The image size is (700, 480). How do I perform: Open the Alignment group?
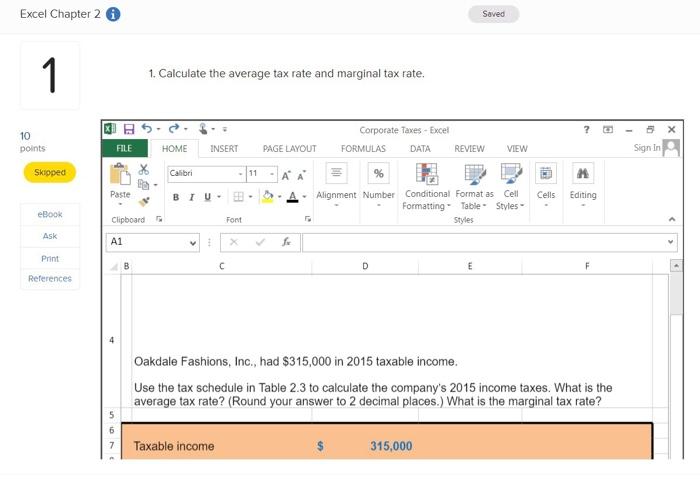[337, 186]
